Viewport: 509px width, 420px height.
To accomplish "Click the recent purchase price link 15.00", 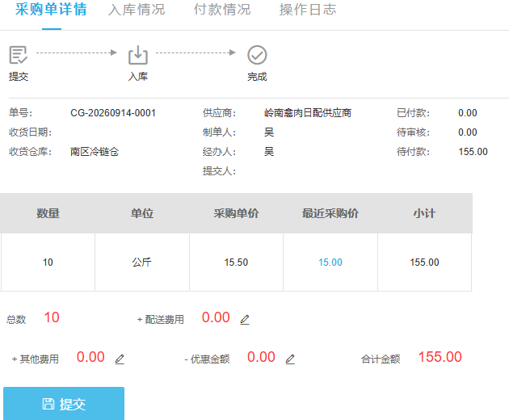I will (330, 262).
